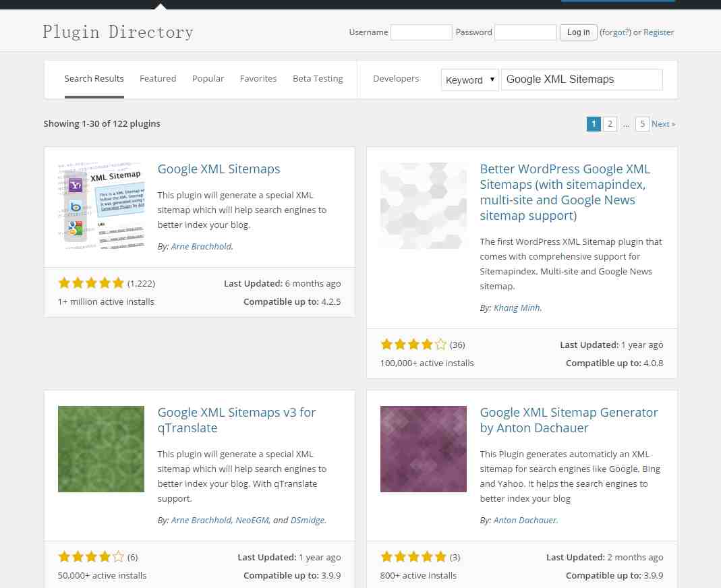Viewport: 721px width, 588px height.
Task: Open the Register link
Action: tap(658, 32)
